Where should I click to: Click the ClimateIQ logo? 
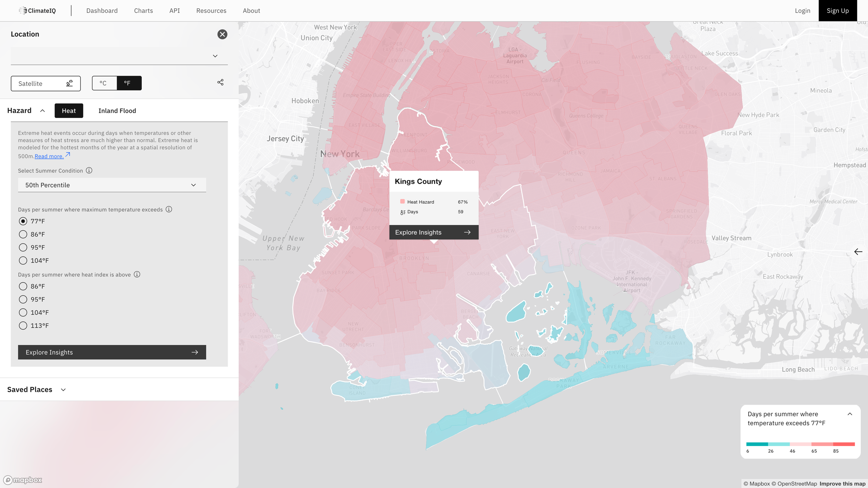click(37, 11)
